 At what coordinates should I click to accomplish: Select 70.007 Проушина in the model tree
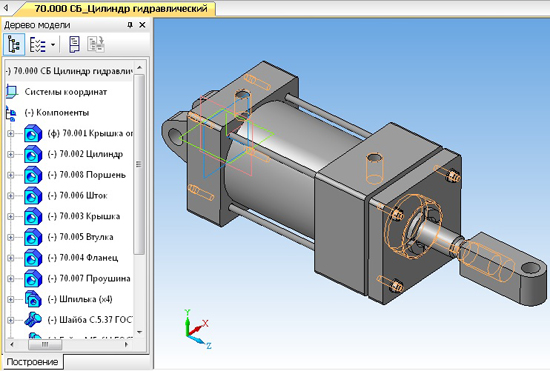(x=89, y=278)
